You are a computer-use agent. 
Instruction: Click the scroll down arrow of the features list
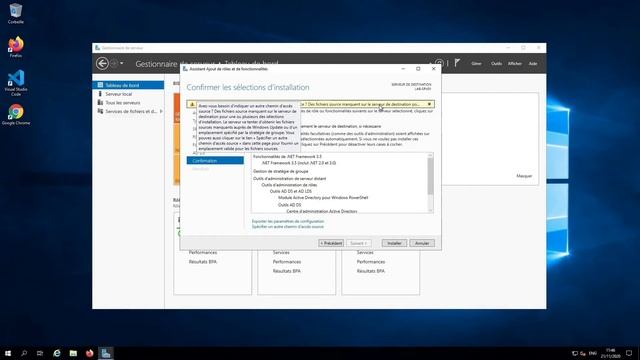pyautogui.click(x=430, y=210)
